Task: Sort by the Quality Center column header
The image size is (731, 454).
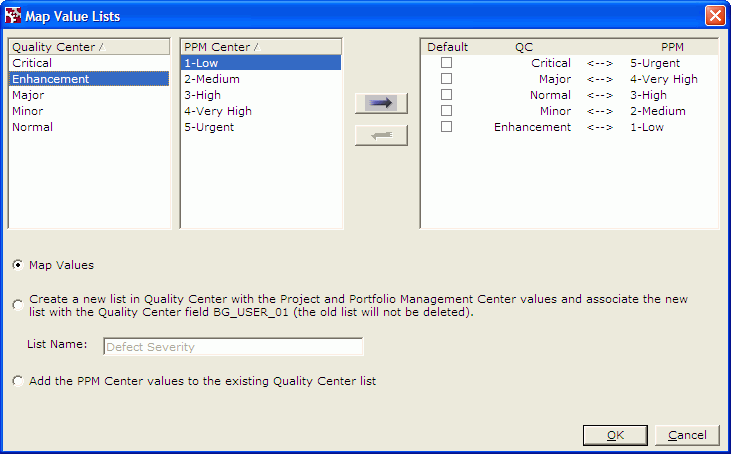Action: click(x=89, y=46)
